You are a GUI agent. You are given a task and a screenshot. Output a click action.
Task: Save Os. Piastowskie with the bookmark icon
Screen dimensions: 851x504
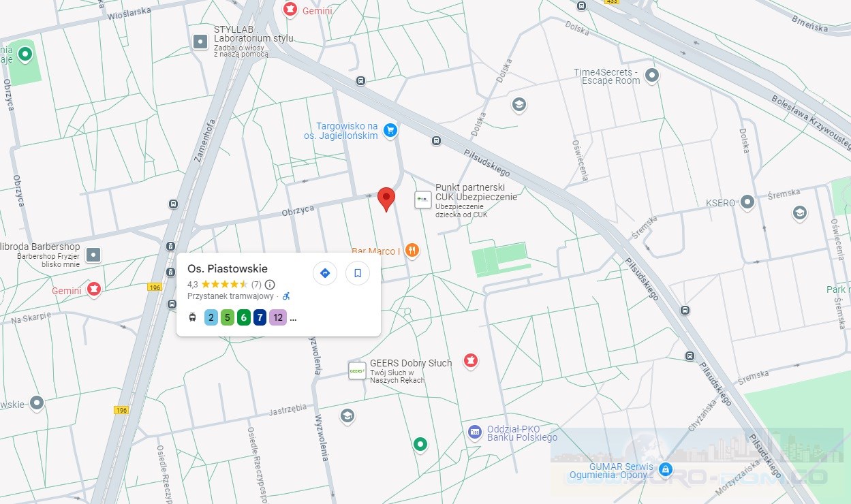coord(357,273)
